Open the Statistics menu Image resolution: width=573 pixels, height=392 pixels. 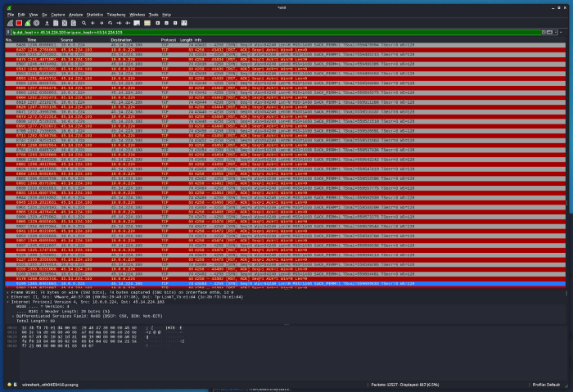[x=95, y=15]
